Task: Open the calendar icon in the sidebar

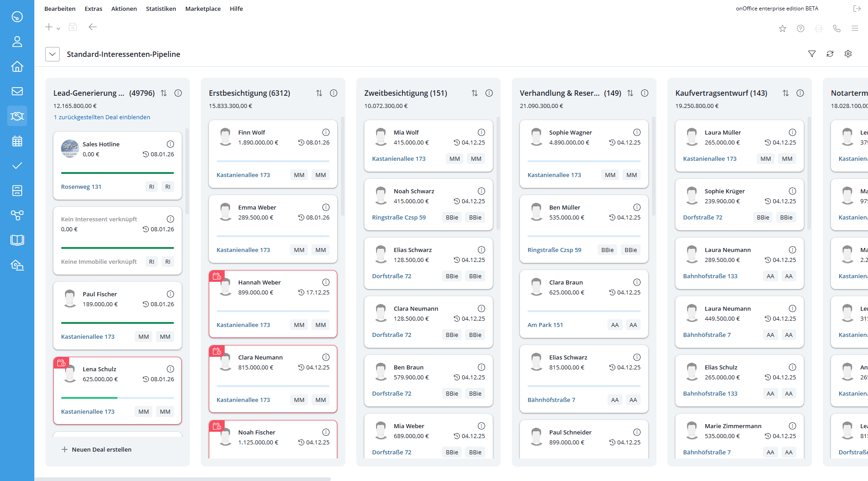Action: (x=17, y=141)
